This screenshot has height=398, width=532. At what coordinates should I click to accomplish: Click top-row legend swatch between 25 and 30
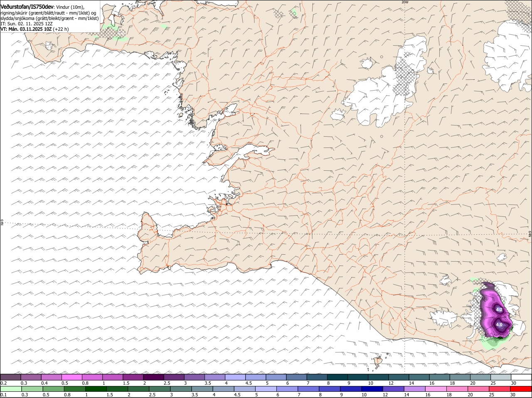coord(501,377)
